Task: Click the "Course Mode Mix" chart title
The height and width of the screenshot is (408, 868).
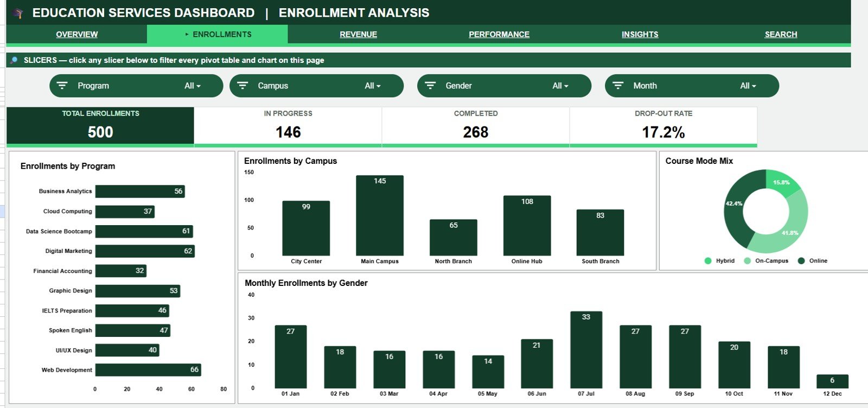Action: point(699,161)
